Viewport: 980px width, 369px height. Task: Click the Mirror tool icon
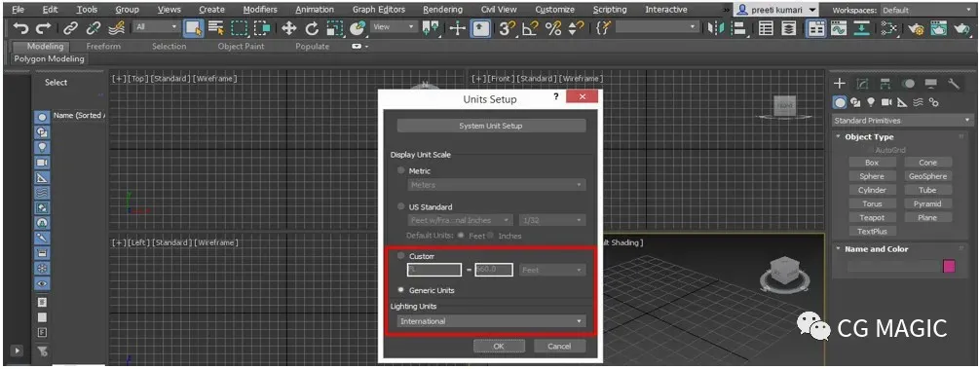[x=716, y=28]
